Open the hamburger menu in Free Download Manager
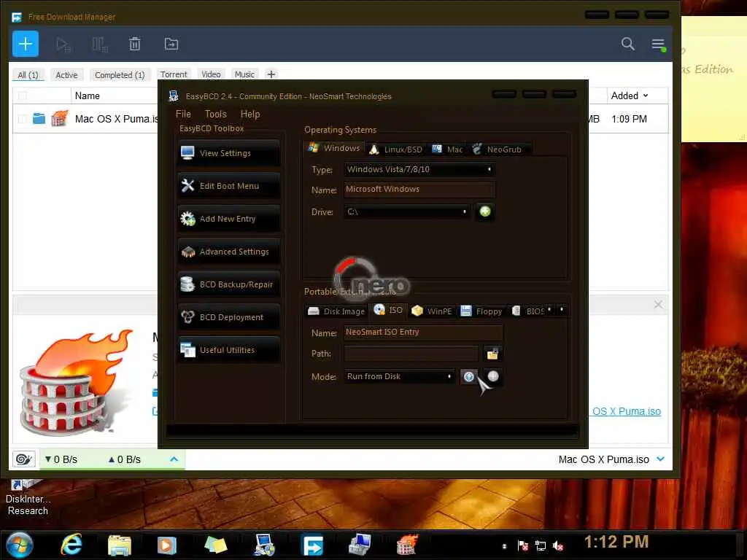This screenshot has height=560, width=747. coord(659,44)
